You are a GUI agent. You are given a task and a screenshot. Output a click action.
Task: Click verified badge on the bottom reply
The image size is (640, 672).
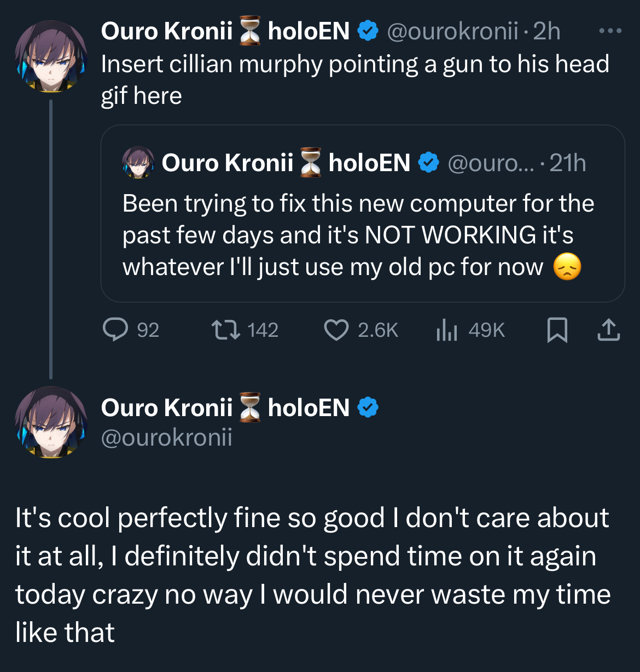(368, 408)
